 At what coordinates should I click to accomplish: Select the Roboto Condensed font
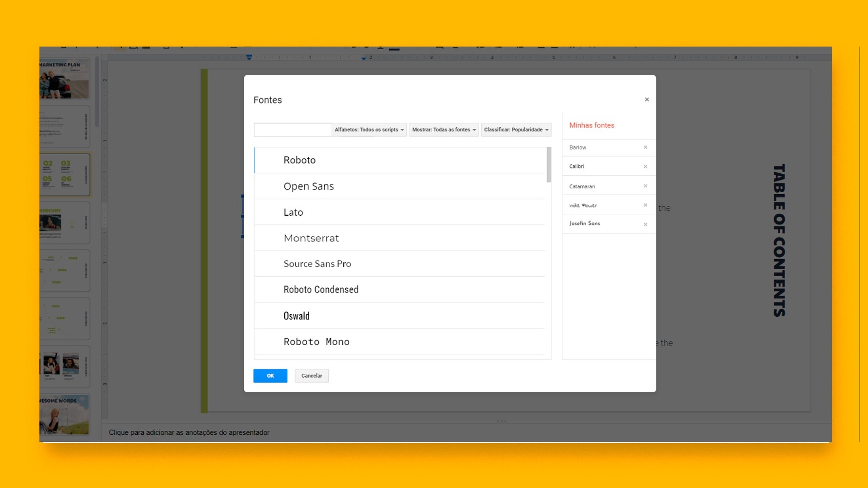click(400, 289)
